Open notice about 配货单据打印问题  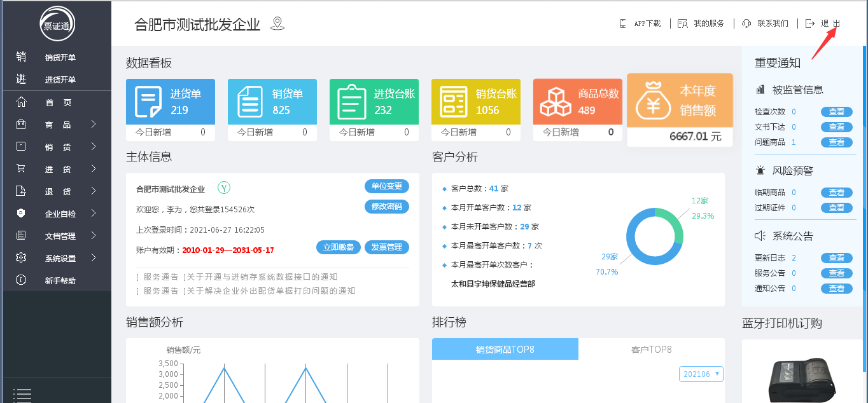(246, 291)
